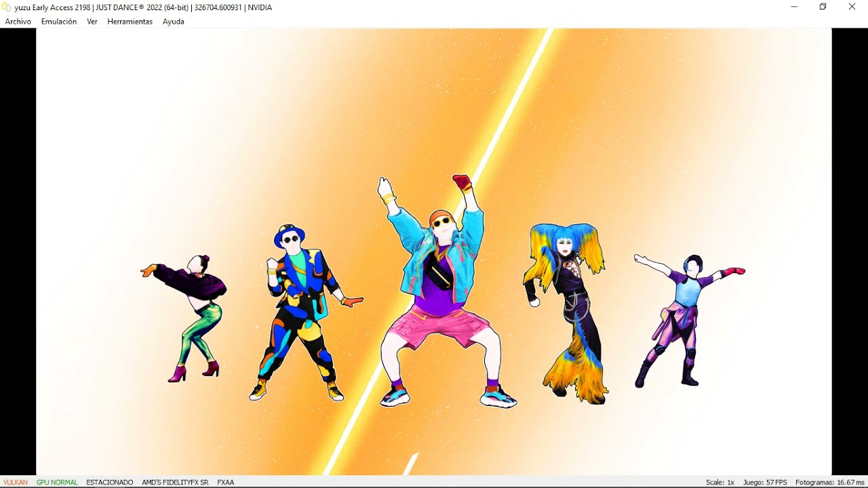Click the yuzu logo in title bar

click(x=7, y=7)
